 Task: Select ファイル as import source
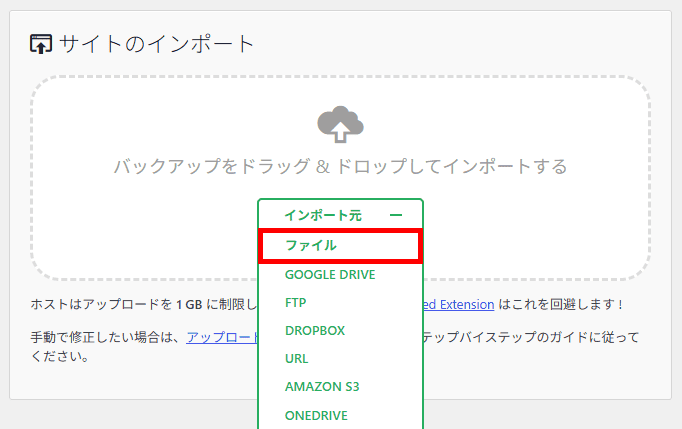click(341, 246)
